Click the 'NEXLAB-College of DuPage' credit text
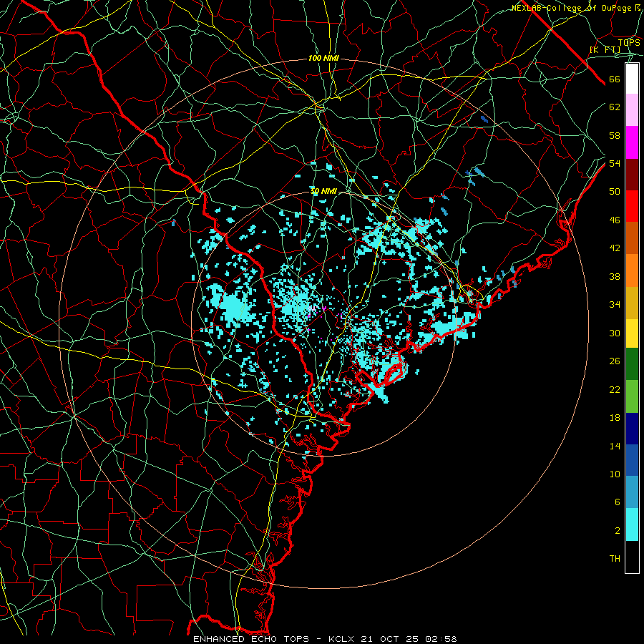 [571, 8]
